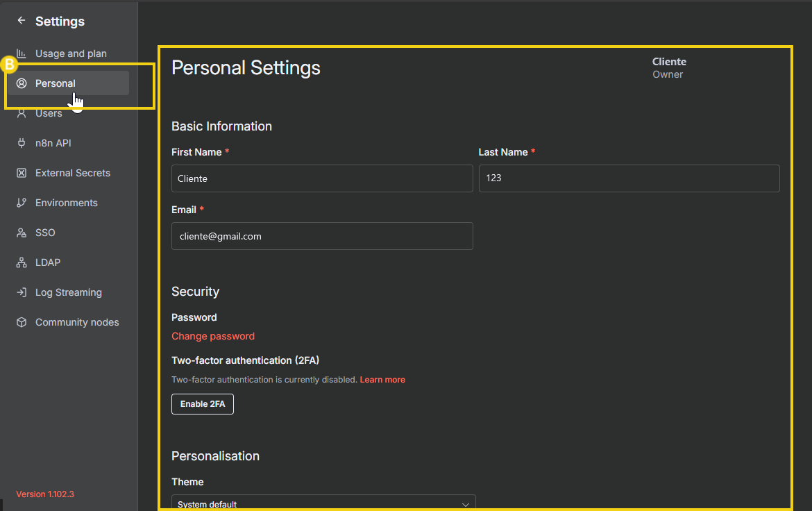Viewport: 812px width, 511px height.
Task: Click the Users person icon
Action: point(22,113)
